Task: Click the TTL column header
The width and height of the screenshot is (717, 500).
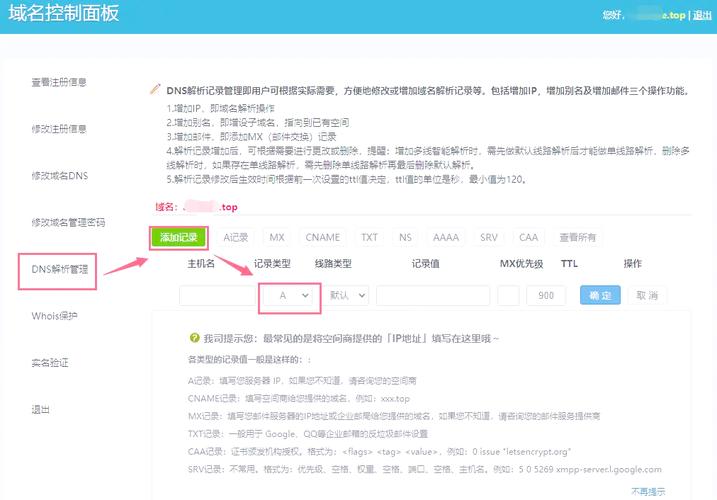Action: (x=569, y=263)
